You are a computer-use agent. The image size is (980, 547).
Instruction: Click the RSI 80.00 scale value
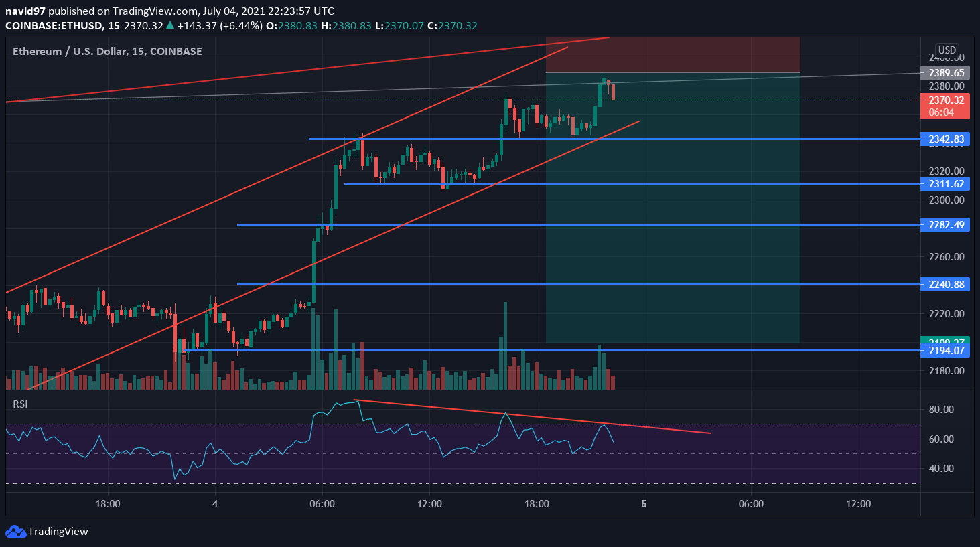click(x=941, y=409)
